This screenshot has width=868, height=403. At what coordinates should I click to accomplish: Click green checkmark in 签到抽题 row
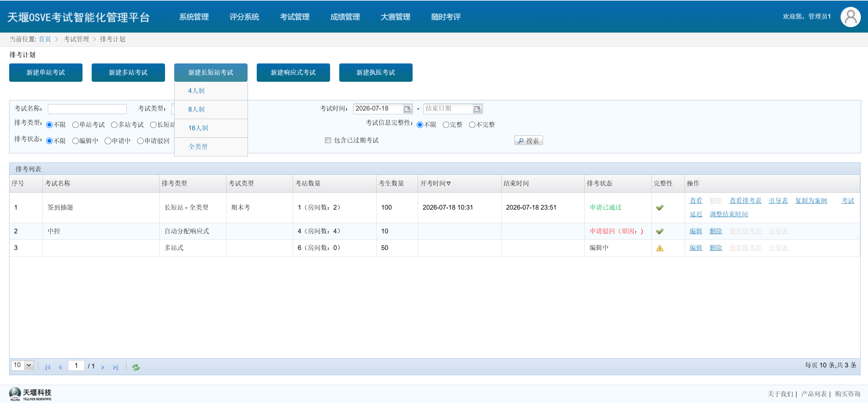click(x=659, y=208)
